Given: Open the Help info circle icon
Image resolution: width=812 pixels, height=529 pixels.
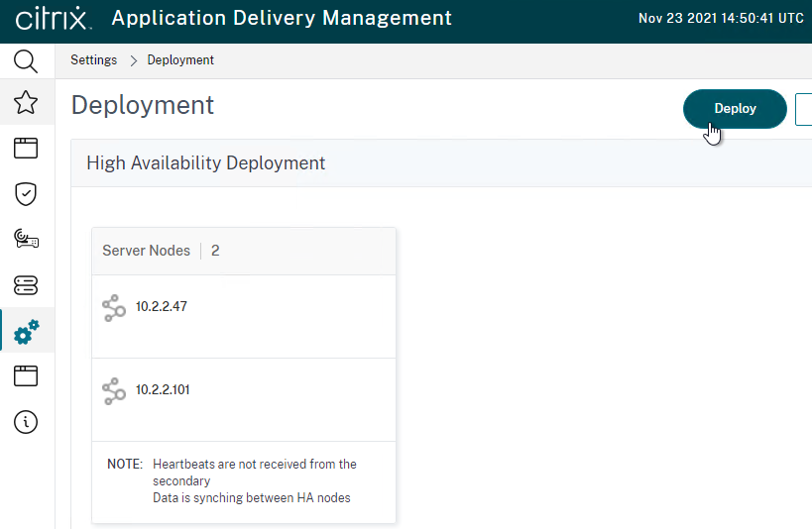Looking at the screenshot, I should pos(26,422).
